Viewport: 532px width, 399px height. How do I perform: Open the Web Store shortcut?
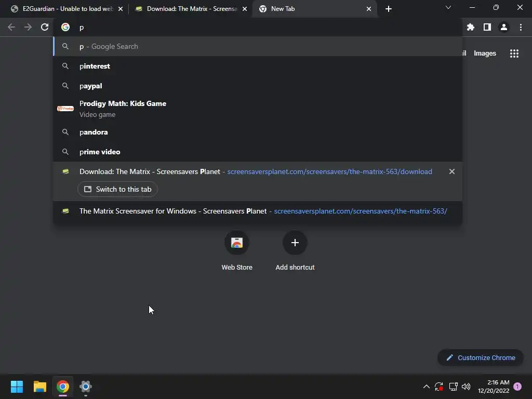point(237,250)
